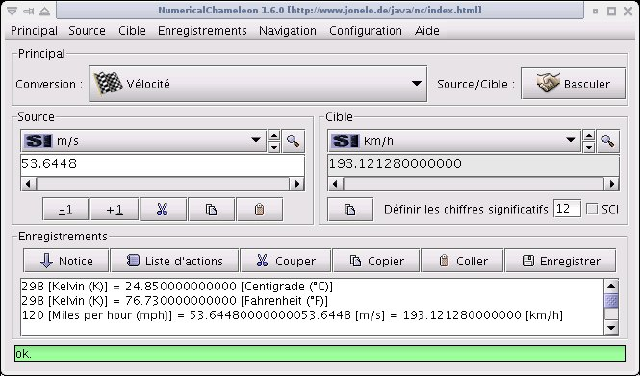Click the shade triangle icon in title bar

44,11
